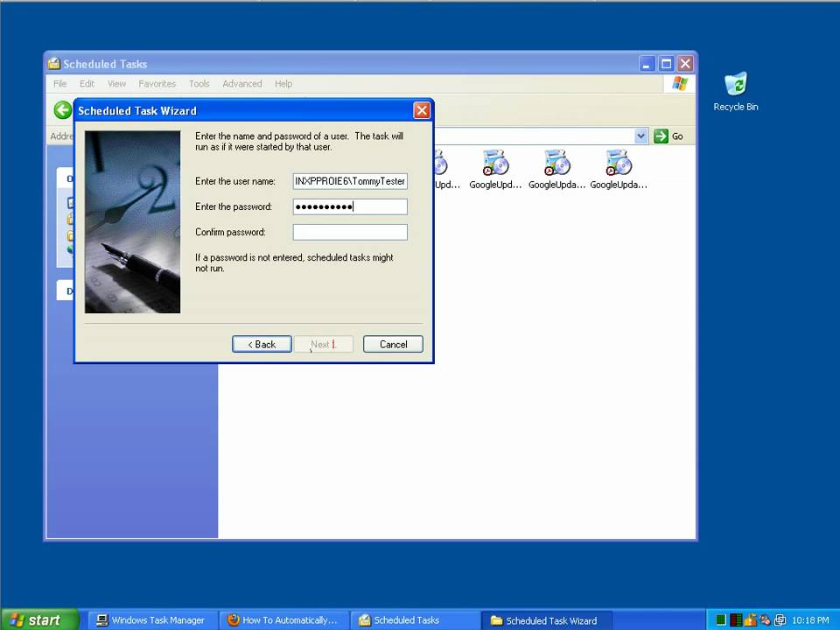Click the Back button in the wizard
Viewport: 840px width, 630px height.
[x=262, y=344]
